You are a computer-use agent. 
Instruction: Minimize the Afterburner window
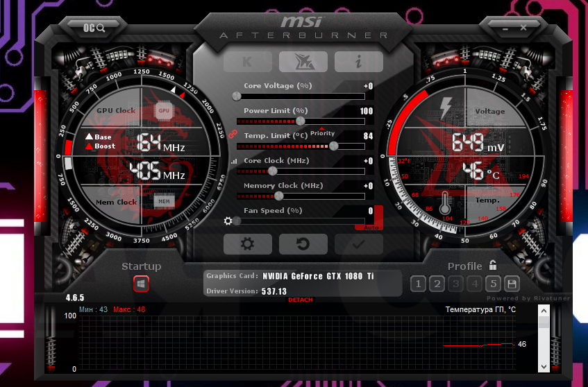[x=505, y=28]
